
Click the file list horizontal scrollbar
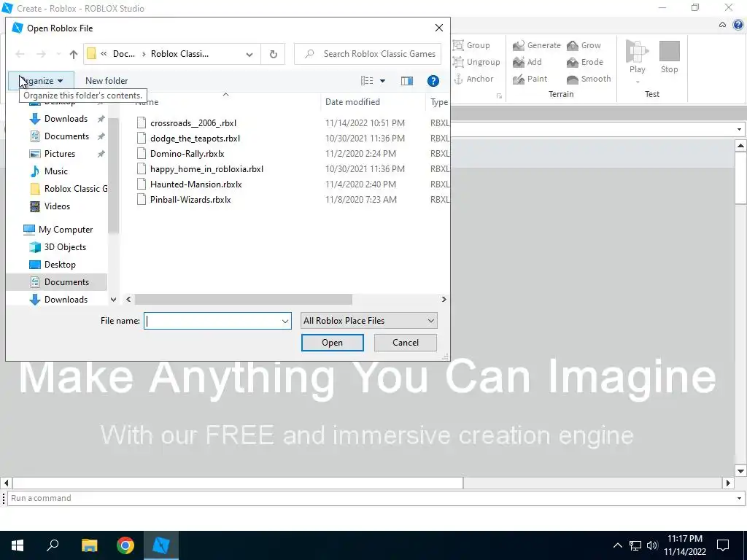(x=244, y=300)
